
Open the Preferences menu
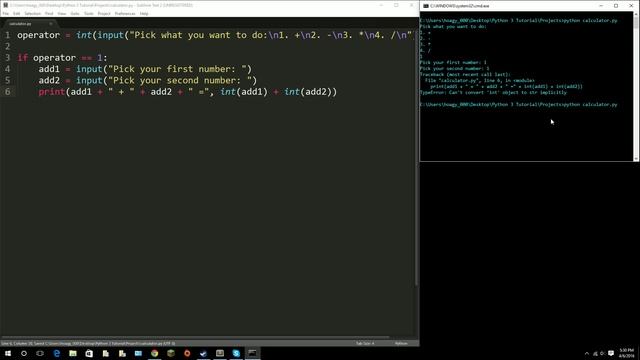click(x=125, y=13)
